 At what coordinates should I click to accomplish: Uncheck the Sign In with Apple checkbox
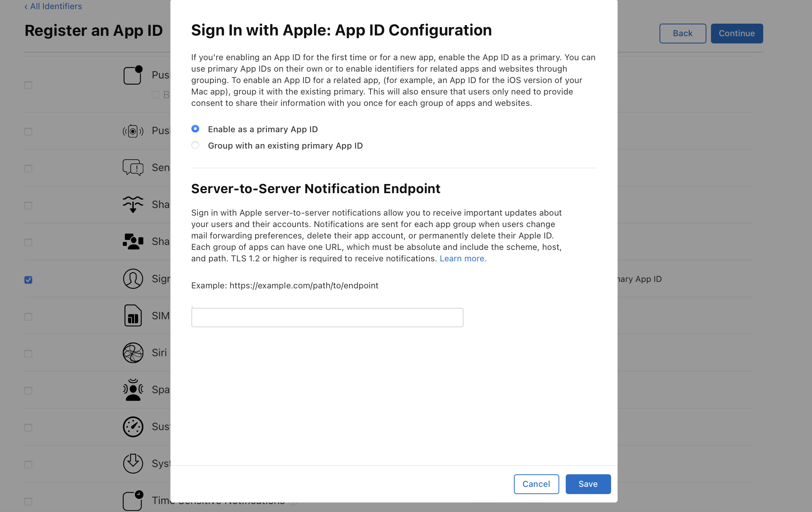[28, 280]
